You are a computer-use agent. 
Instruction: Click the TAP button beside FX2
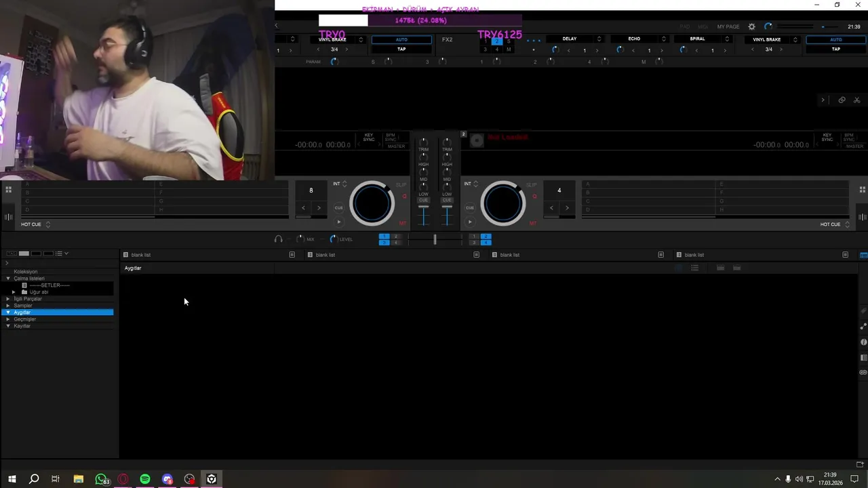[401, 49]
